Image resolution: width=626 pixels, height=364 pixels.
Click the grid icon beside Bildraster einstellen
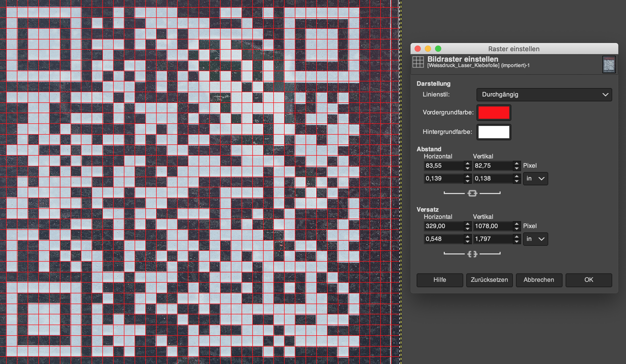coord(418,62)
